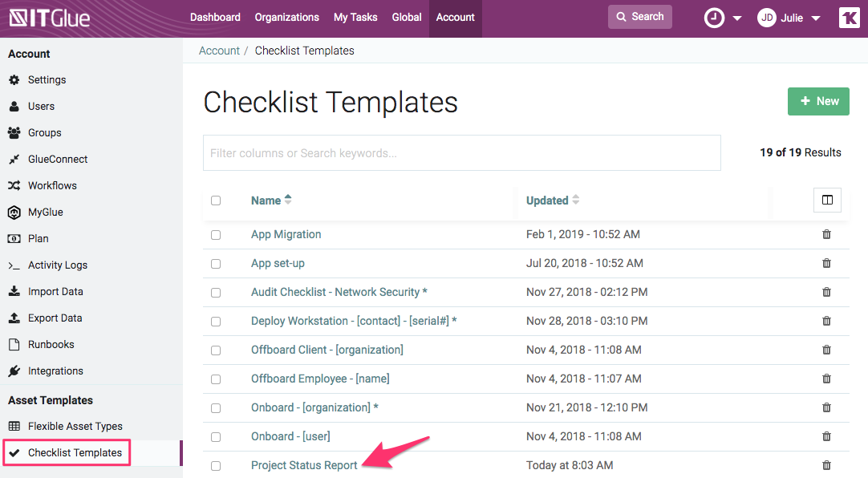Go to the Organizations tab

pos(286,18)
